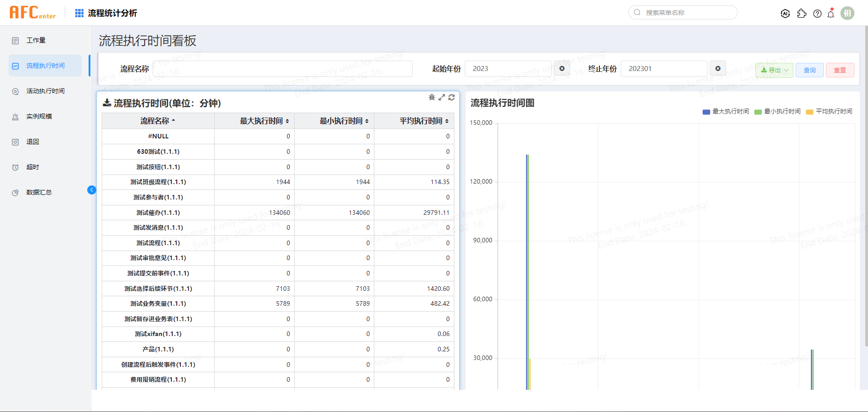Sort table by 最大执行时间 column
The image size is (868, 412).
click(x=264, y=121)
